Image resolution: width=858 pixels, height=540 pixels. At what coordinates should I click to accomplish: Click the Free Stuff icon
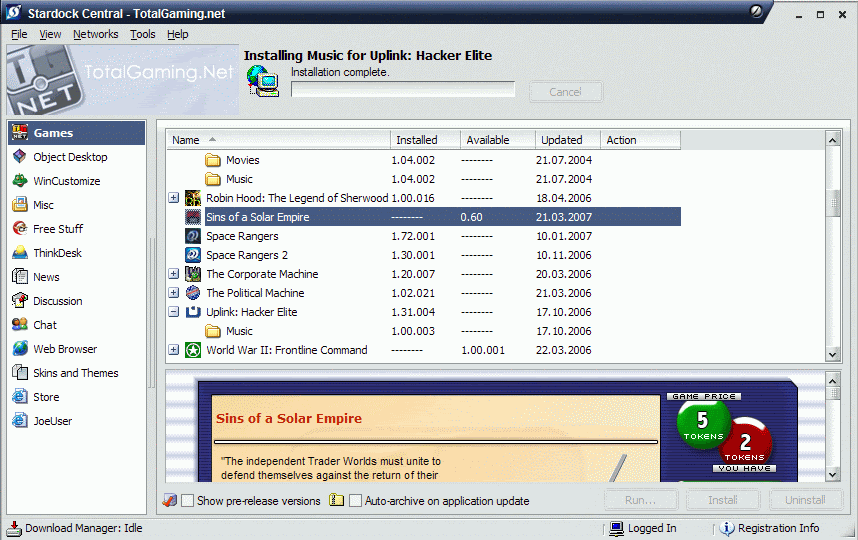[20, 228]
